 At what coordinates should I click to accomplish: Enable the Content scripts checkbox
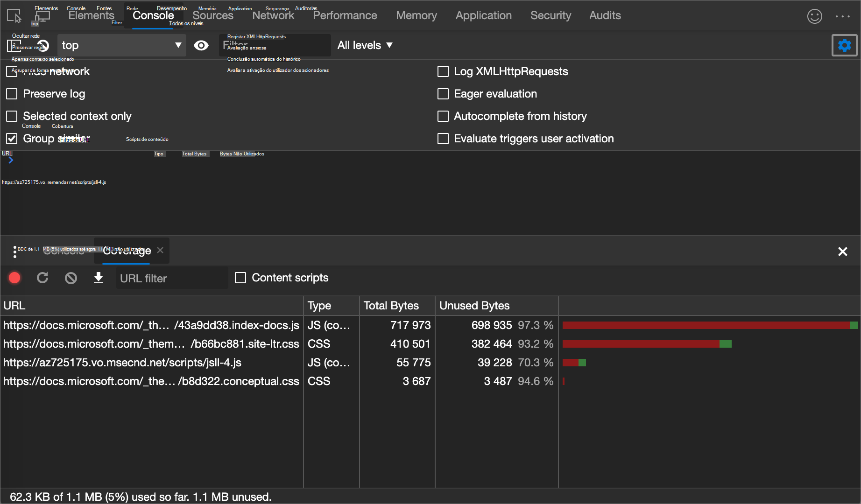coord(240,278)
